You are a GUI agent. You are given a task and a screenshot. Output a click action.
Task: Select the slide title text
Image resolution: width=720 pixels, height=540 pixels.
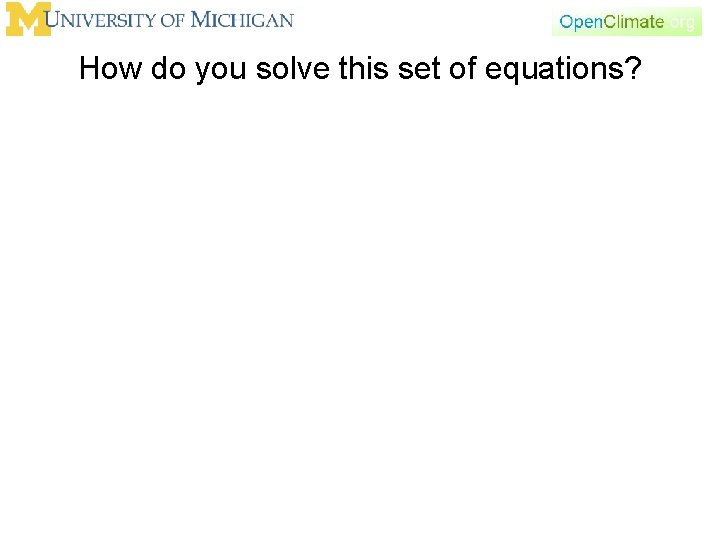359,69
